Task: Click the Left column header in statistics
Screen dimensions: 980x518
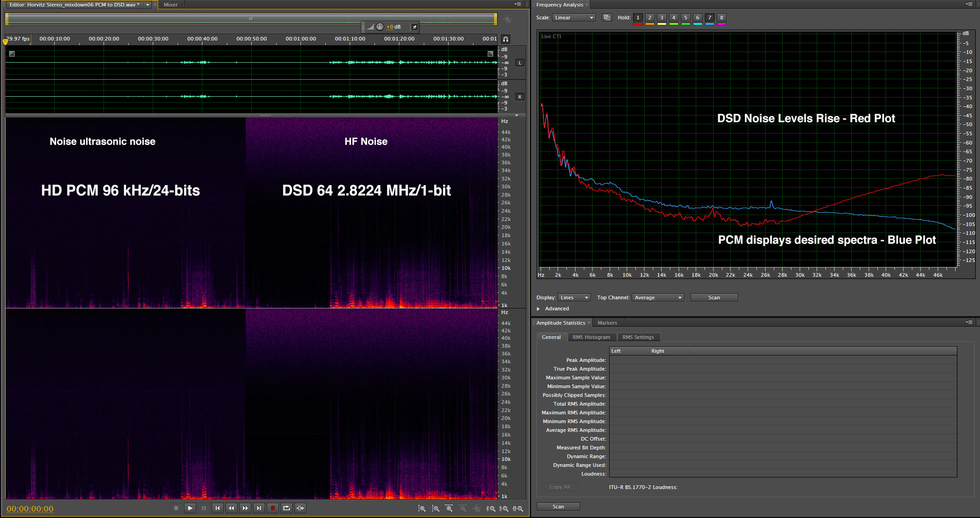Action: 628,351
